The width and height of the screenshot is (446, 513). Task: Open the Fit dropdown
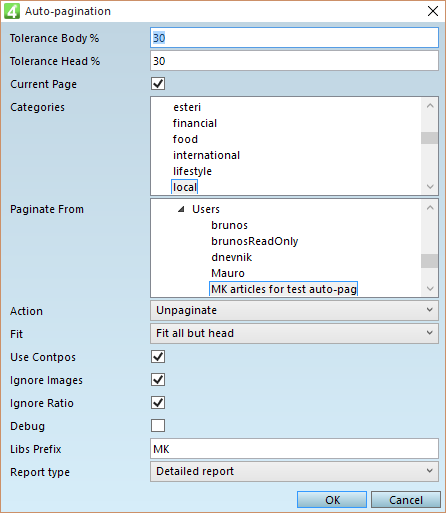pyautogui.click(x=294, y=333)
